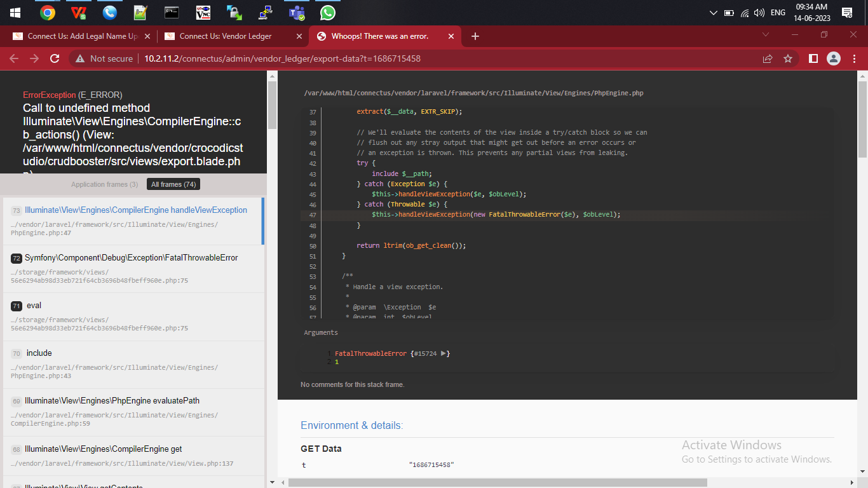The image size is (868, 488).
Task: Open the clock showing 09:34 AM
Action: [x=811, y=13]
